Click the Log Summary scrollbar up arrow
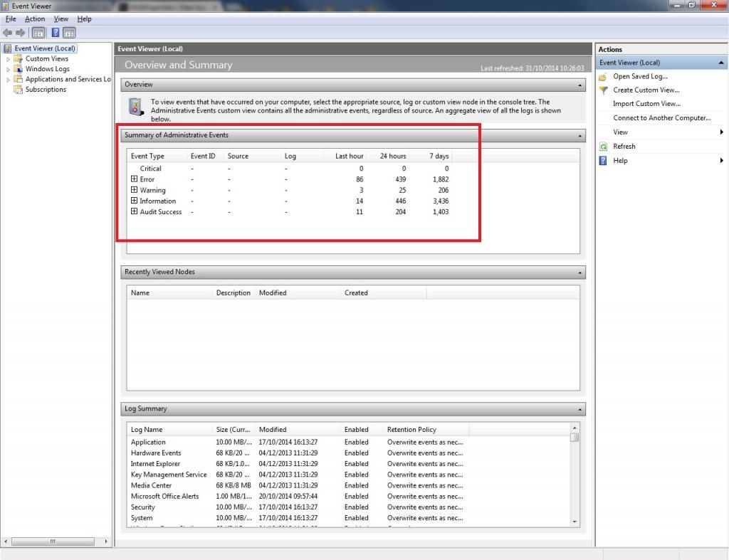Image resolution: width=729 pixels, height=560 pixels. [x=575, y=428]
